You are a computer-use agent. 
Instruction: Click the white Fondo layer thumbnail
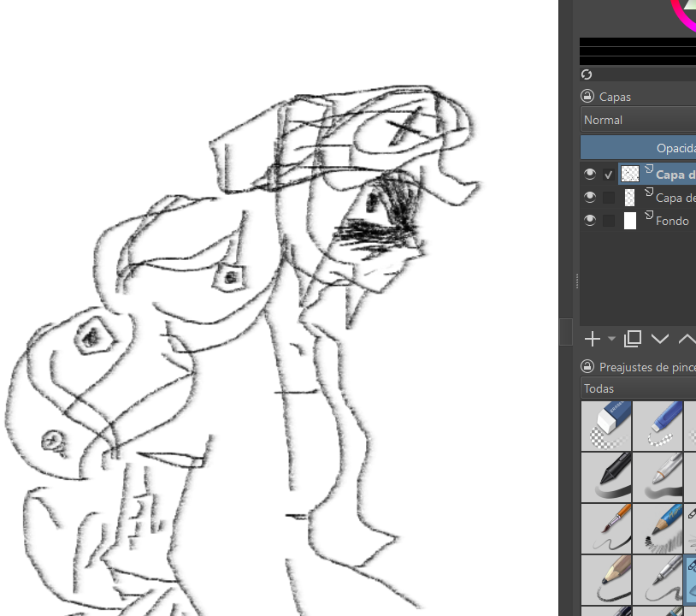coord(630,221)
